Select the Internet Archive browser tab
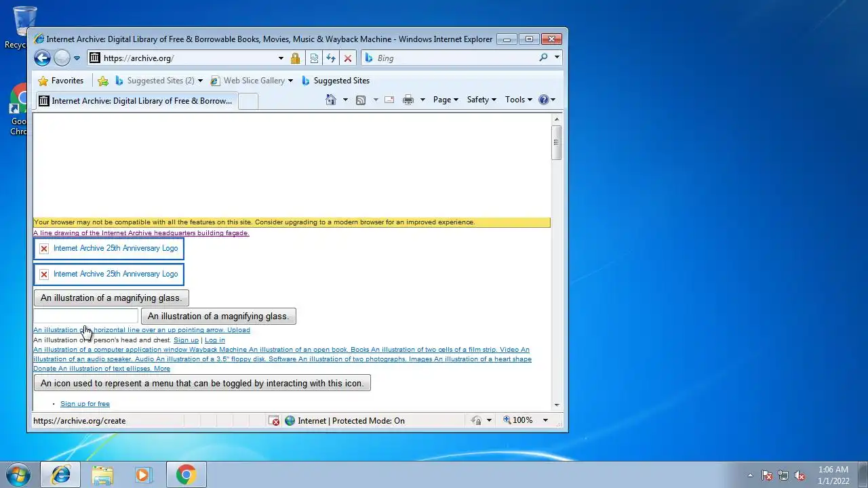868x488 pixels. pyautogui.click(x=136, y=101)
